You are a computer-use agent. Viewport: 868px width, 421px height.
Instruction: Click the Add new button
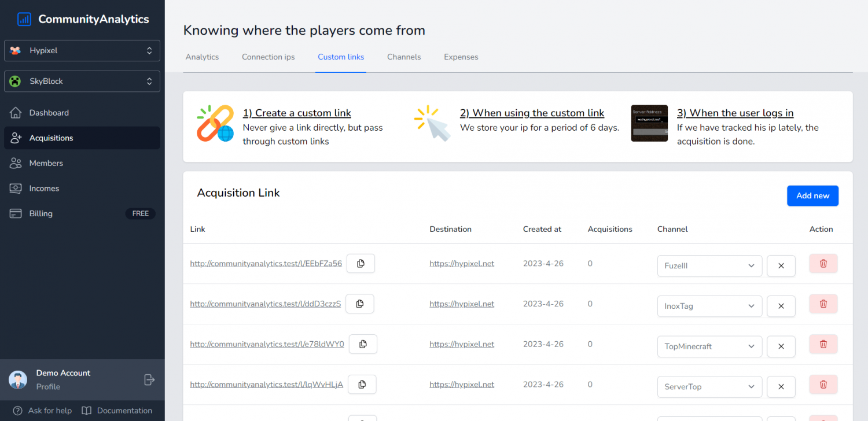(812, 195)
